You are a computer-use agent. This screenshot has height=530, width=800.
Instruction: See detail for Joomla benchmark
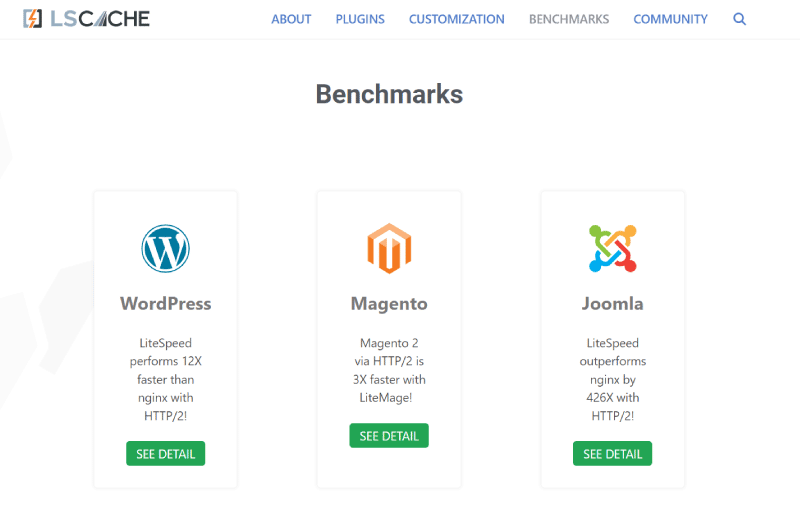pyautogui.click(x=612, y=453)
